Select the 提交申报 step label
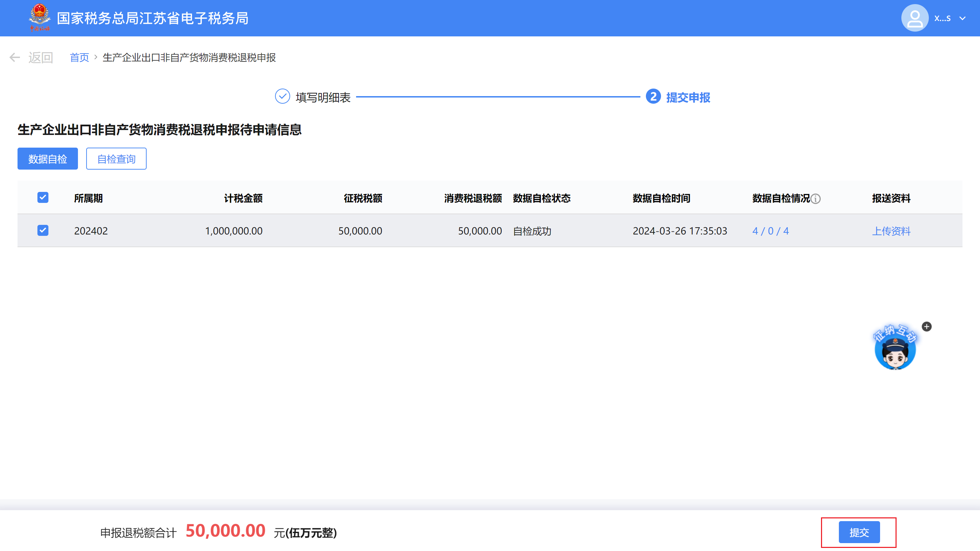The width and height of the screenshot is (980, 551). 688,97
